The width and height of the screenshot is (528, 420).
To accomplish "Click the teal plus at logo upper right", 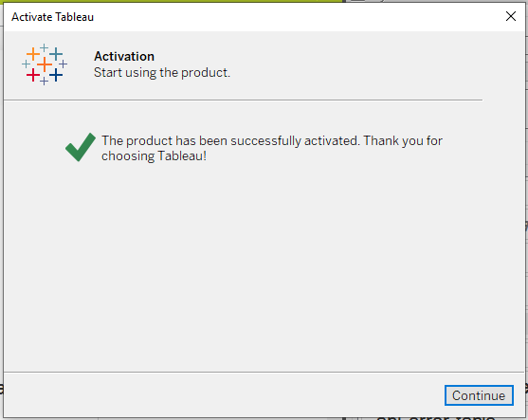I will point(56,53).
